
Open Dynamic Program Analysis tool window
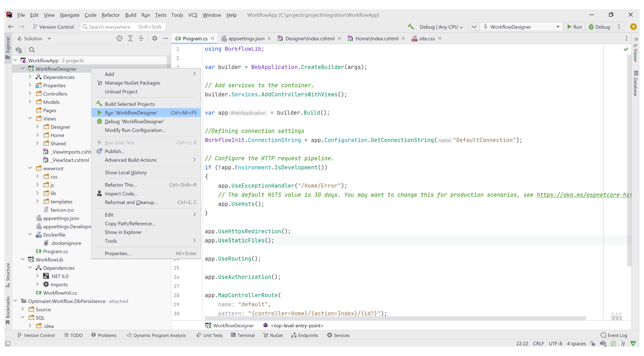click(x=156, y=335)
